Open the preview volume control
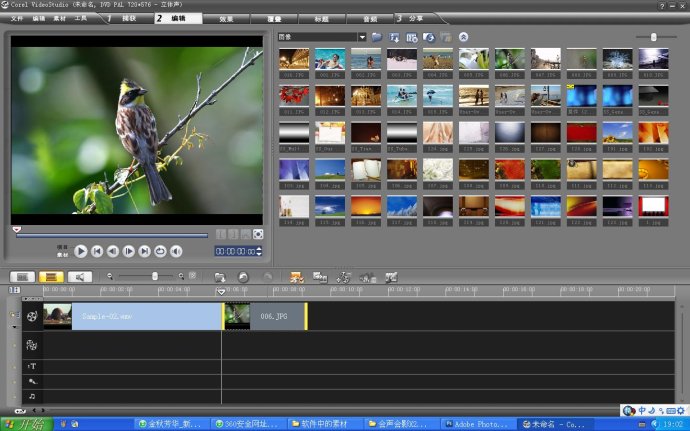The height and width of the screenshot is (431, 690). (176, 251)
